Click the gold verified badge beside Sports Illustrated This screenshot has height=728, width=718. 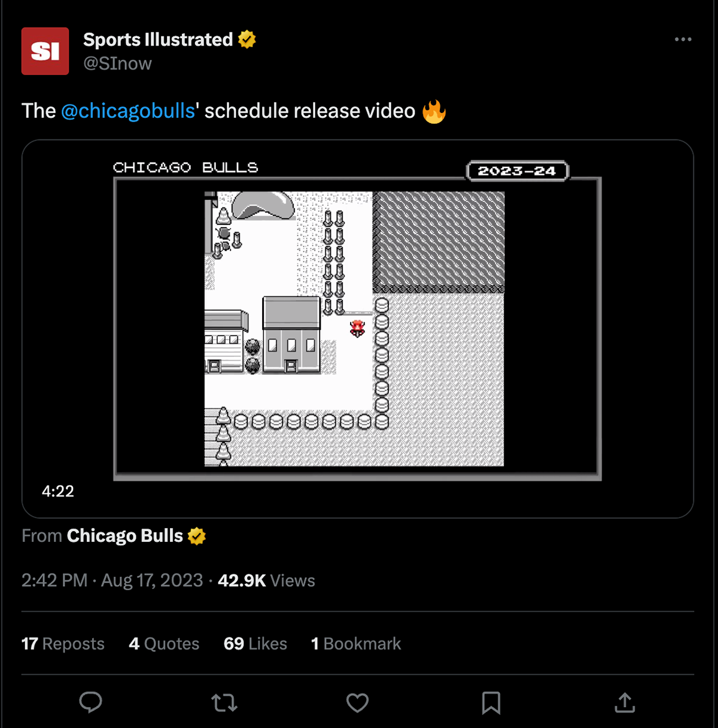coord(247,40)
